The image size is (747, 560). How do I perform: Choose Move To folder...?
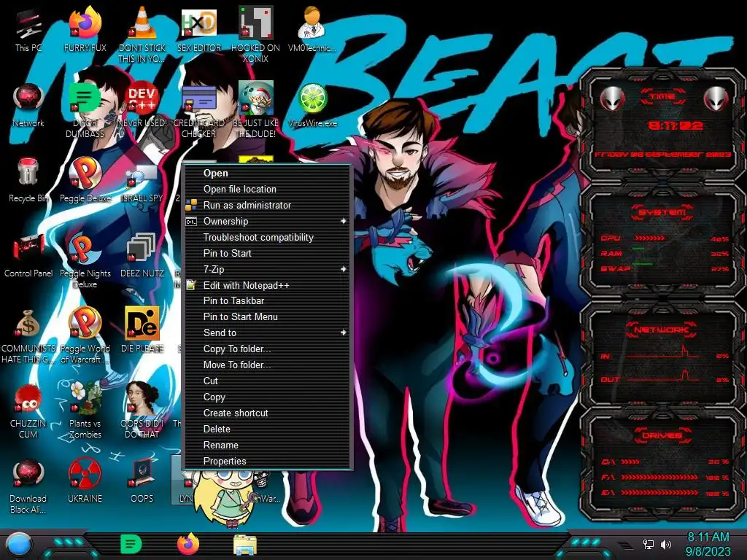267,365
